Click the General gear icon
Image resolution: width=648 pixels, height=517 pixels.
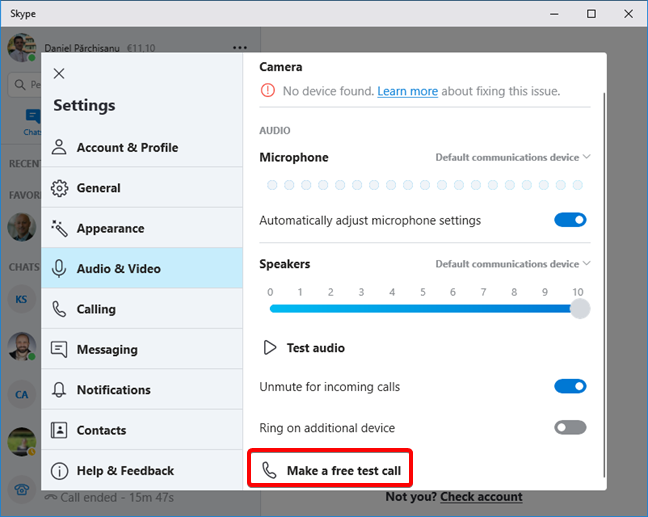(x=59, y=188)
